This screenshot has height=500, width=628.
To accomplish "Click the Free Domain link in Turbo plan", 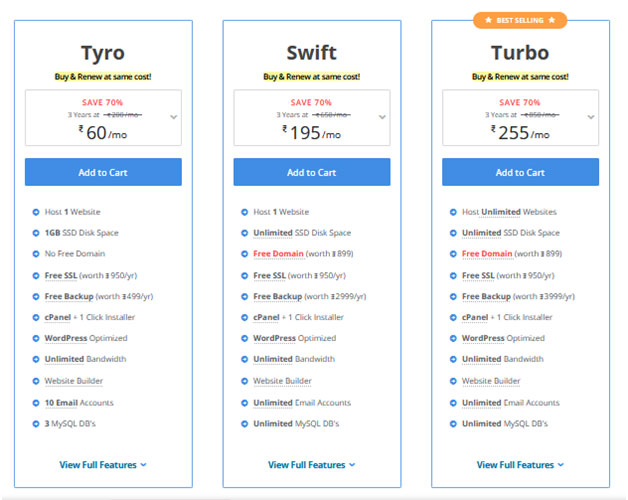I will pos(487,254).
